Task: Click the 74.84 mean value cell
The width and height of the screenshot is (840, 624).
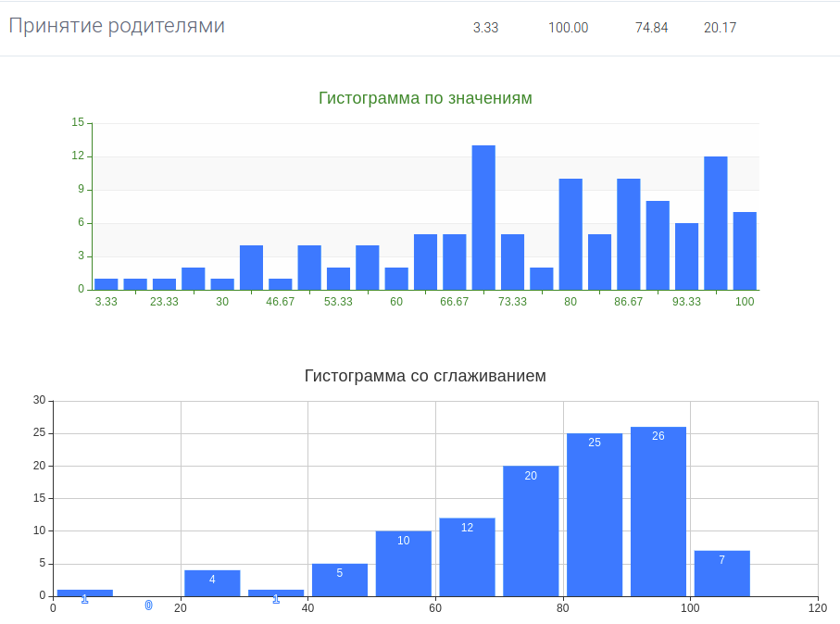Action: click(x=651, y=28)
